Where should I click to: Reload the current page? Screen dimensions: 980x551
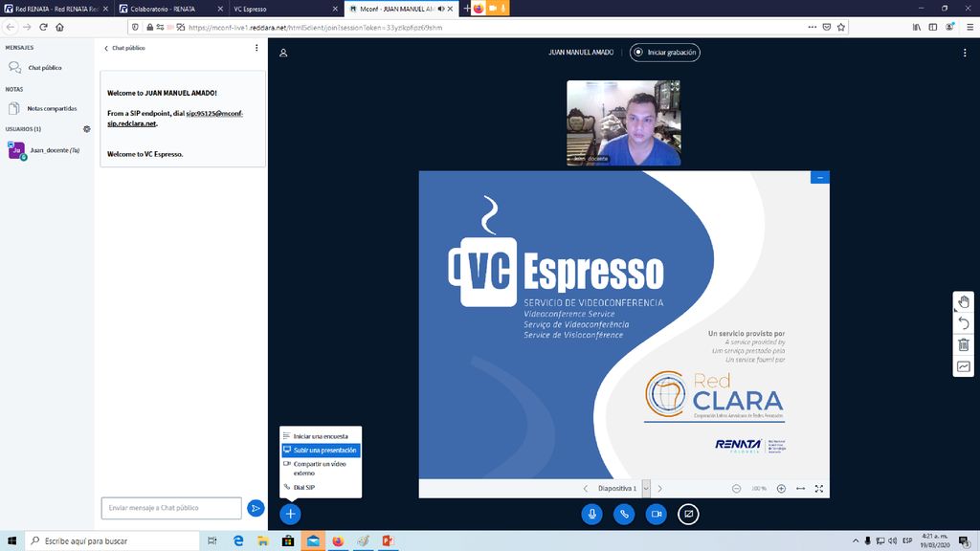43,27
